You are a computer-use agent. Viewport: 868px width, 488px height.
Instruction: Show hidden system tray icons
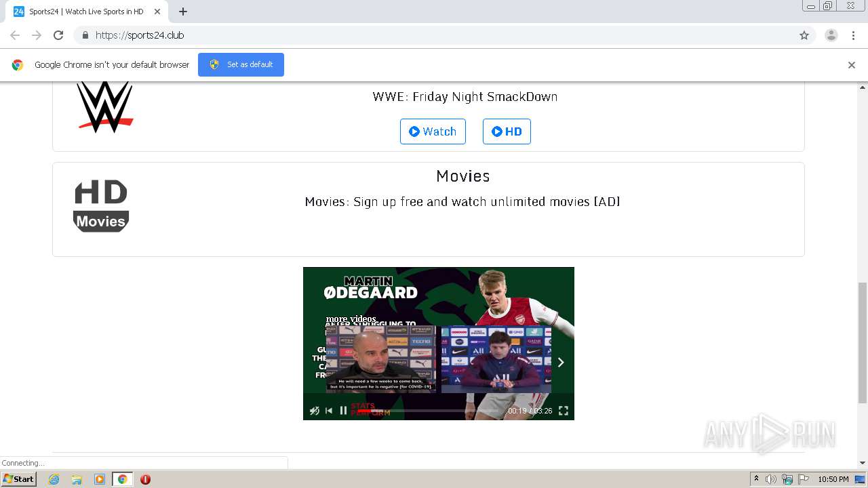point(756,479)
